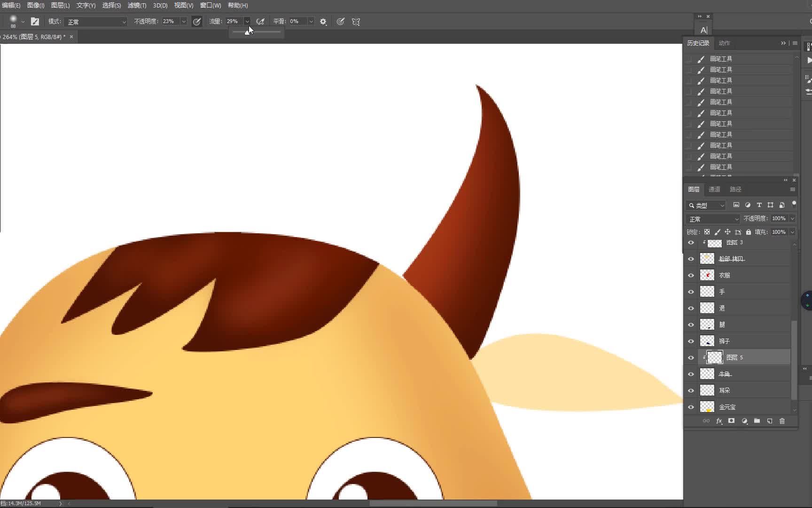Filter layers by text type
Viewport: 812px width, 508px height.
point(759,205)
